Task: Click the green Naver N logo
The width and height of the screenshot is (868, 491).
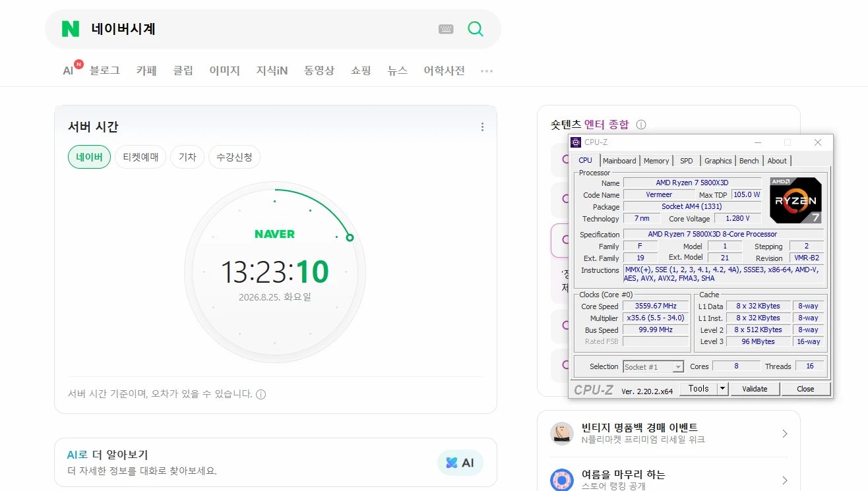Action: 71,29
